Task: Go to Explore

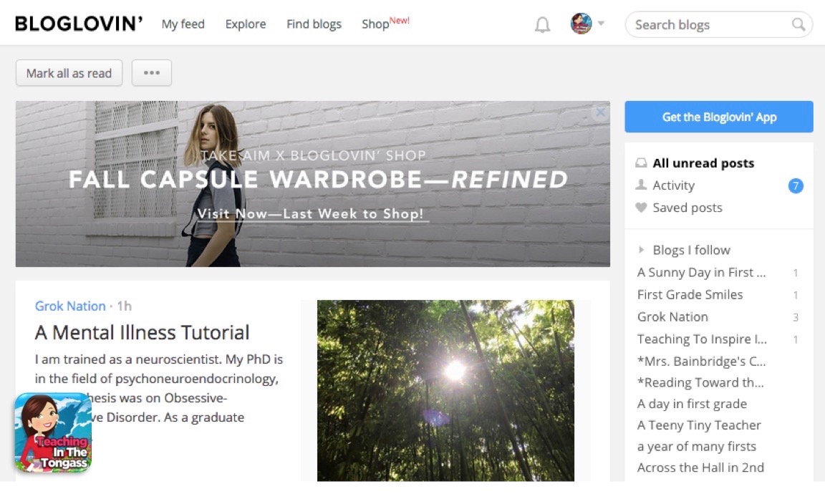Action: click(246, 24)
